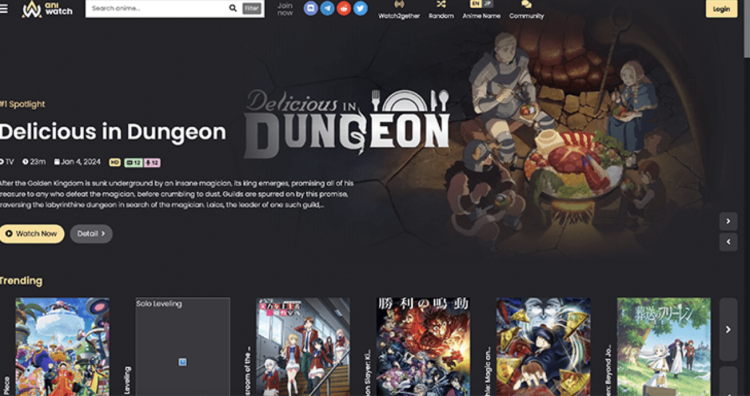Open Detail for Delicious in Dungeon
The height and width of the screenshot is (396, 750).
pyautogui.click(x=91, y=234)
